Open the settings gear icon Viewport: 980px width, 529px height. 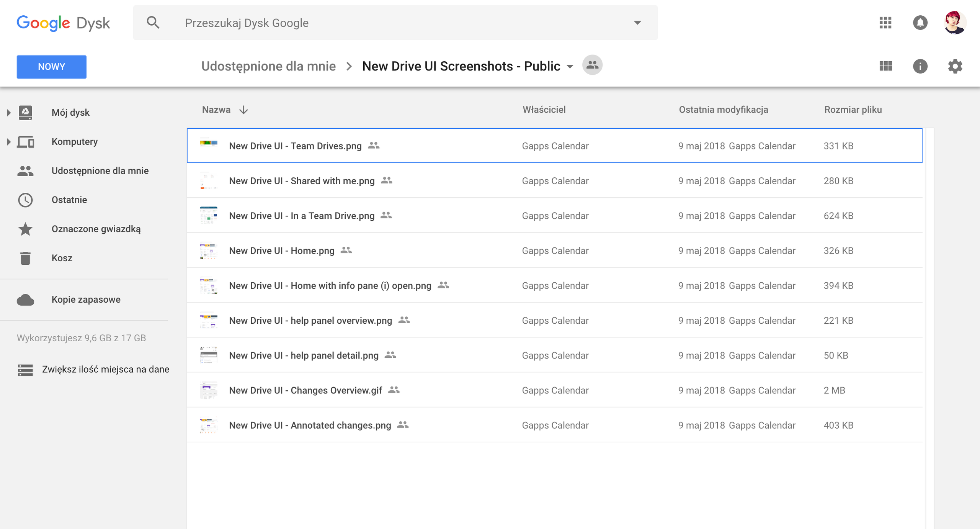(x=955, y=66)
